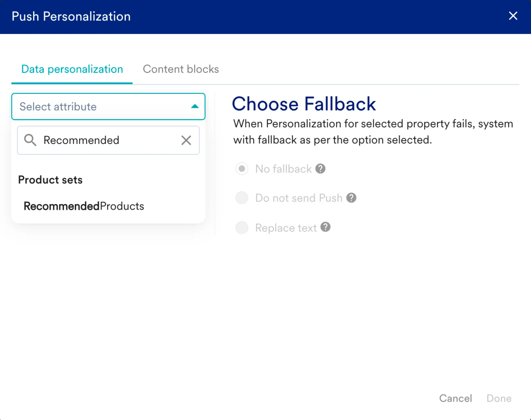Open help icon beside No fallback

pos(321,169)
